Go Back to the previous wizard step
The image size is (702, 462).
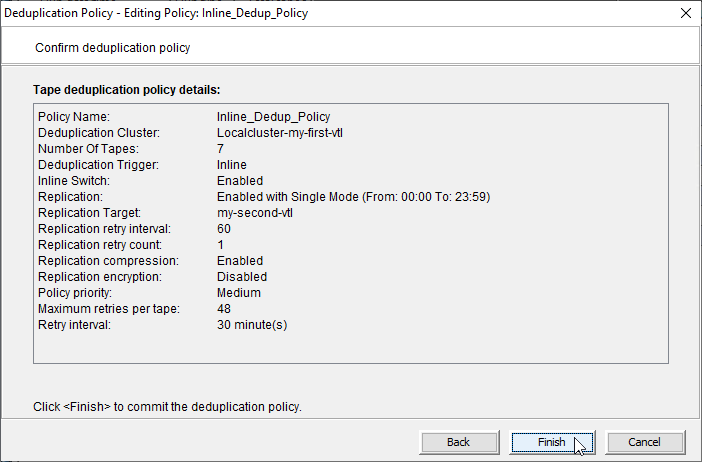(459, 442)
